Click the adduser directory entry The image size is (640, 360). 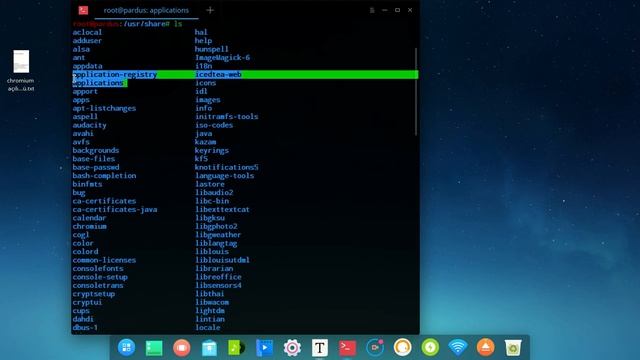(87, 41)
